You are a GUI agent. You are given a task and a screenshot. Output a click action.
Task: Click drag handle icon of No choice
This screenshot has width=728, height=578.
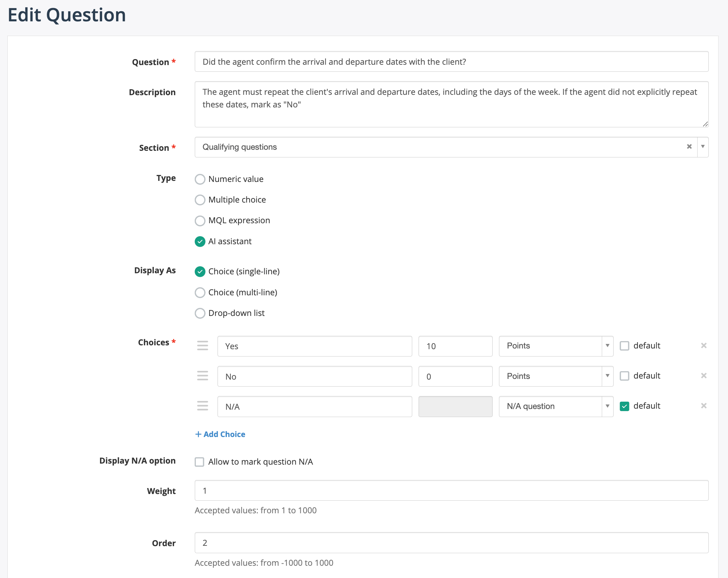(202, 376)
